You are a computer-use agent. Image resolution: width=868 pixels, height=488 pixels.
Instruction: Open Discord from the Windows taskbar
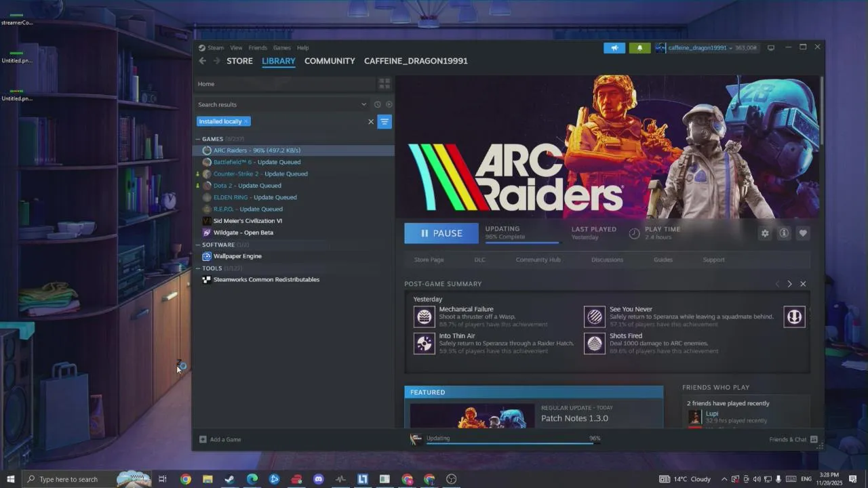click(x=319, y=479)
